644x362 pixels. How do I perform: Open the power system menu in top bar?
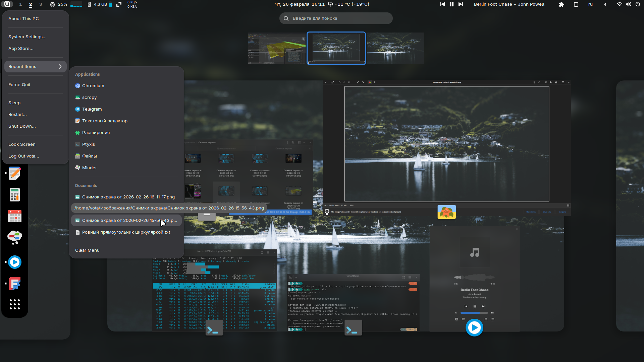[x=638, y=4]
